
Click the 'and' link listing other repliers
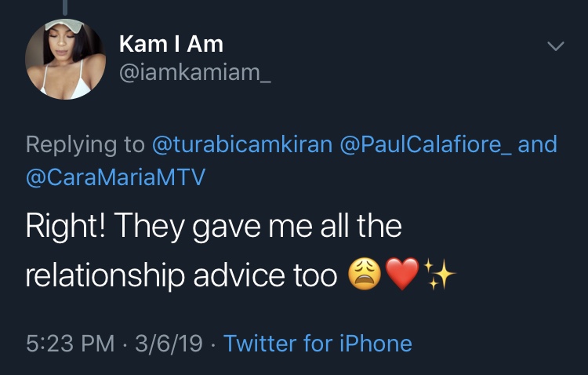click(537, 144)
